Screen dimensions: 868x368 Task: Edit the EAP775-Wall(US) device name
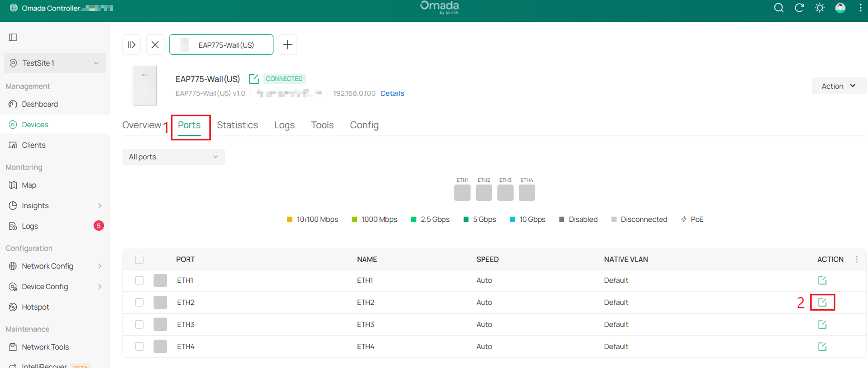pyautogui.click(x=254, y=79)
